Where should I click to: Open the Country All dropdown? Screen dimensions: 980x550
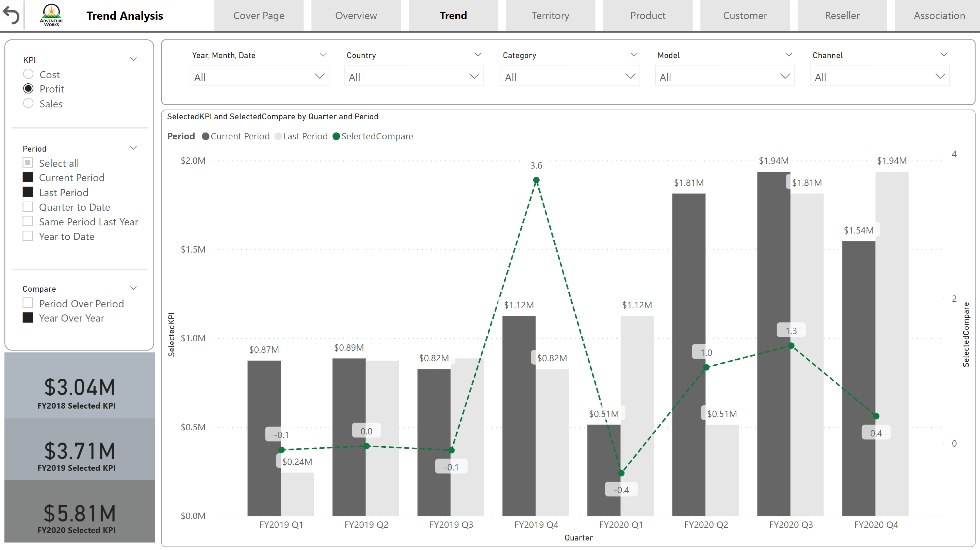click(413, 77)
